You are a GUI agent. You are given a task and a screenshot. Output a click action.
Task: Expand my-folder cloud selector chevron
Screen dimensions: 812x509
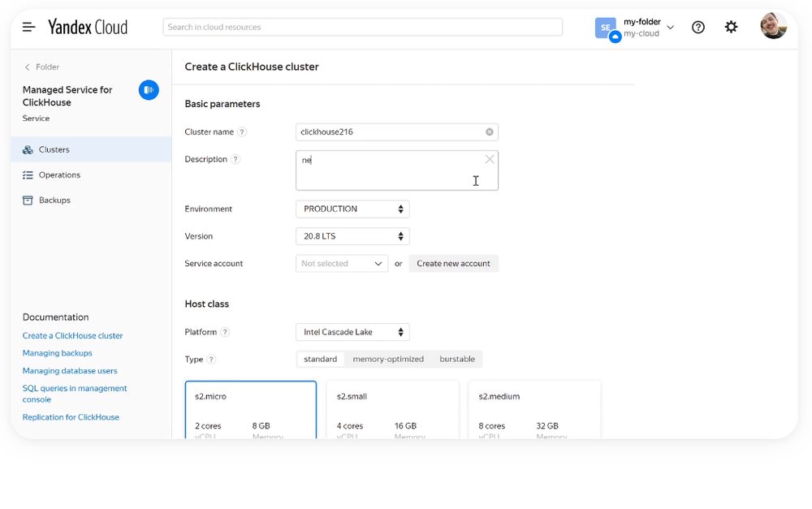click(671, 28)
